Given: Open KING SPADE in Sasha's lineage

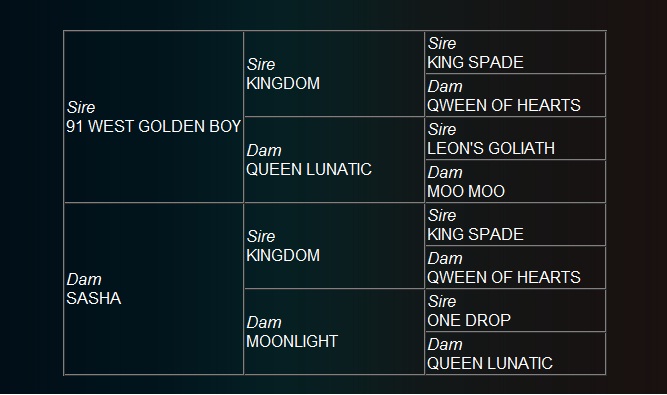Looking at the screenshot, I should [x=475, y=234].
